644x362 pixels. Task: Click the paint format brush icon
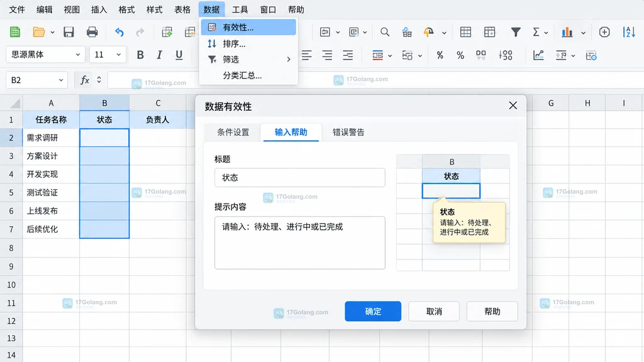coord(428,32)
